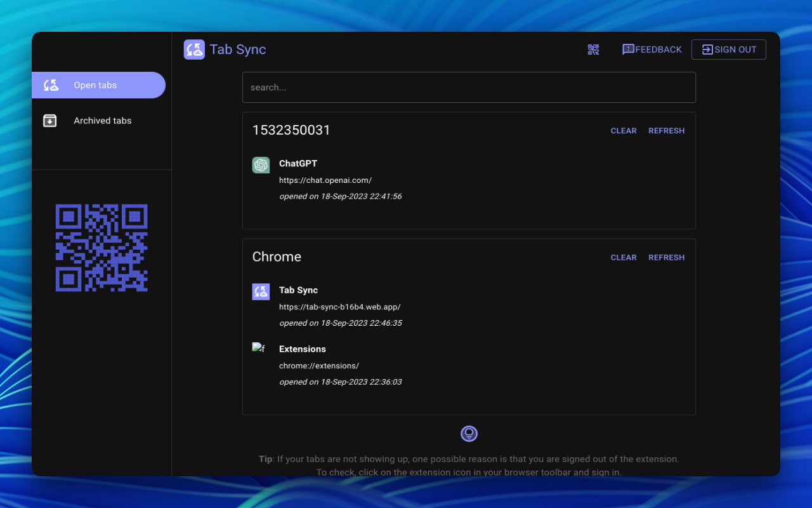Image resolution: width=812 pixels, height=508 pixels.
Task: Click the sign-out arrow icon
Action: [708, 49]
